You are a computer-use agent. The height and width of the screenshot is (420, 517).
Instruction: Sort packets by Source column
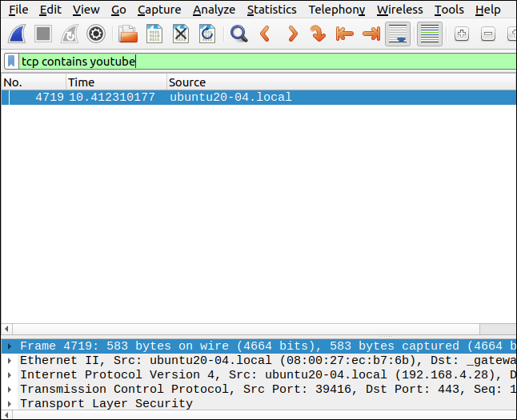tap(342, 82)
